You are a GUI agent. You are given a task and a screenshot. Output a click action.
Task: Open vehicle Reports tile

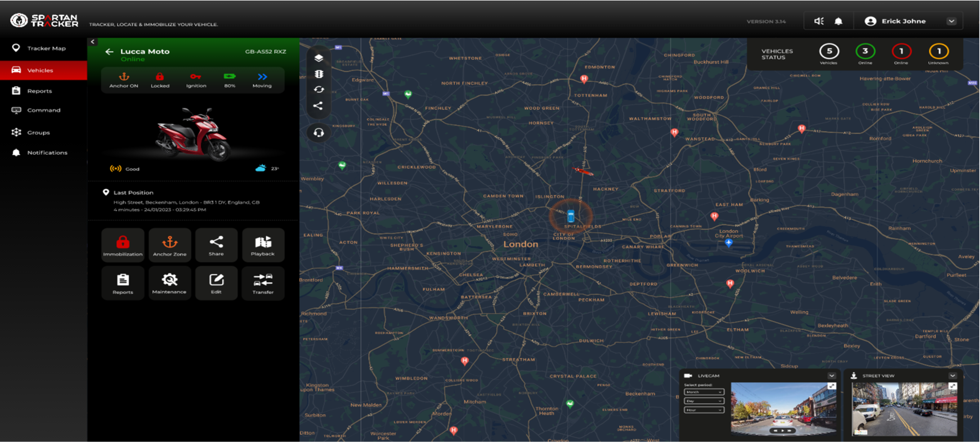(x=123, y=283)
